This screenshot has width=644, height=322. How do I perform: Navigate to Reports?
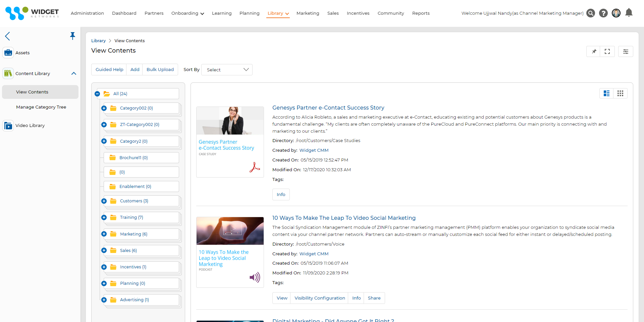(x=421, y=13)
